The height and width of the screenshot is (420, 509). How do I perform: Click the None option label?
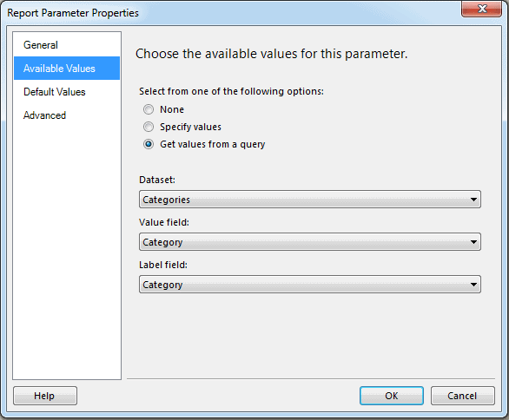tap(172, 109)
